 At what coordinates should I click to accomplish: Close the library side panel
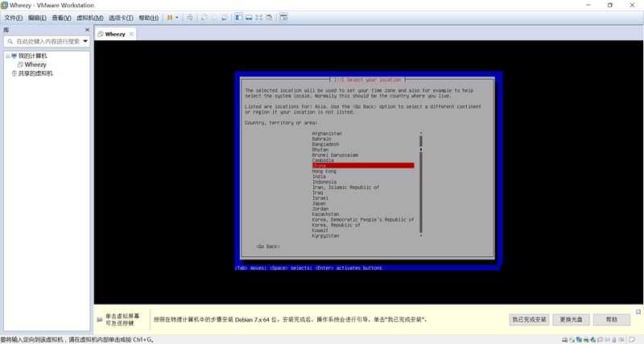[x=87, y=30]
